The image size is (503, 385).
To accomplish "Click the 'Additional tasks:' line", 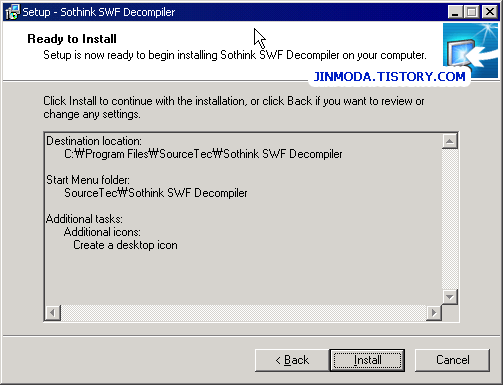I will coord(84,219).
